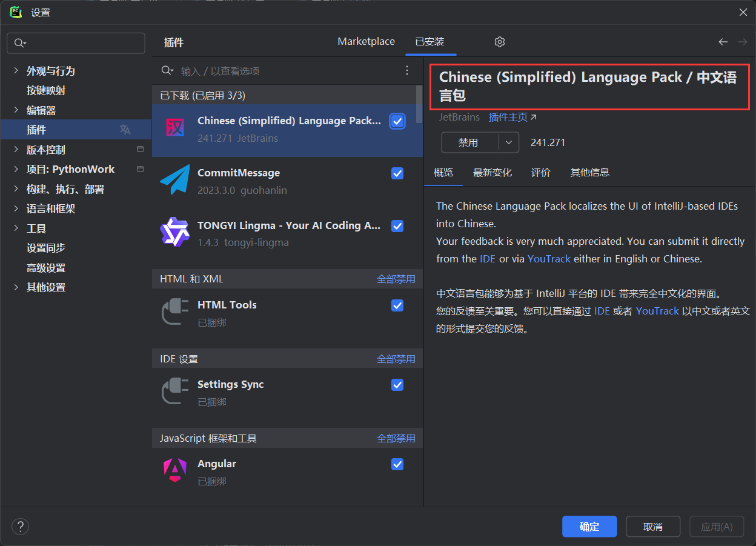Uncheck the CommitMessage plugin checkbox

[x=397, y=173]
